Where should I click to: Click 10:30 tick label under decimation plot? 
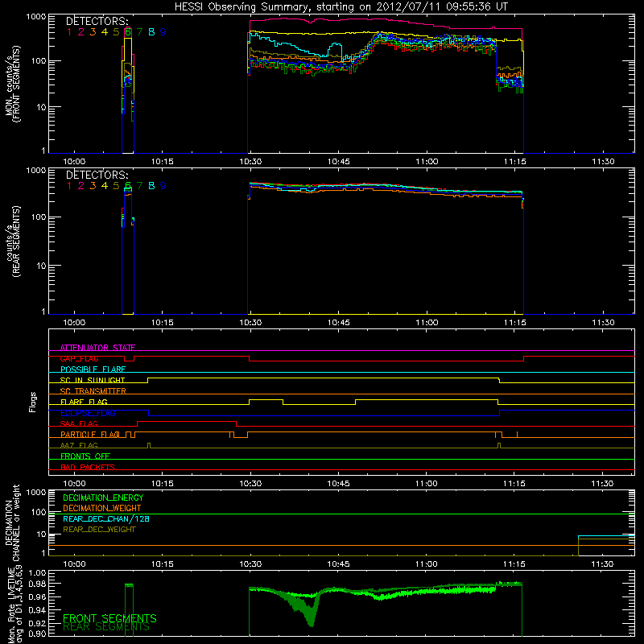tap(250, 564)
